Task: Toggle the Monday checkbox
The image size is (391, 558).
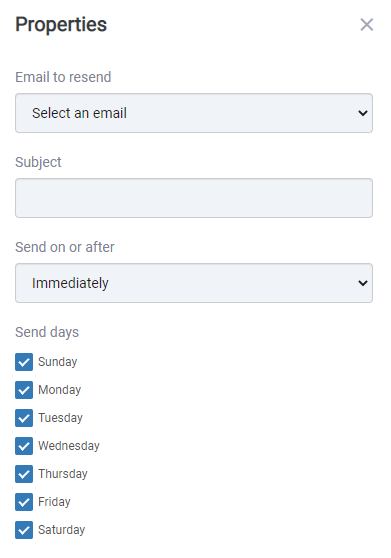Action: pos(24,390)
